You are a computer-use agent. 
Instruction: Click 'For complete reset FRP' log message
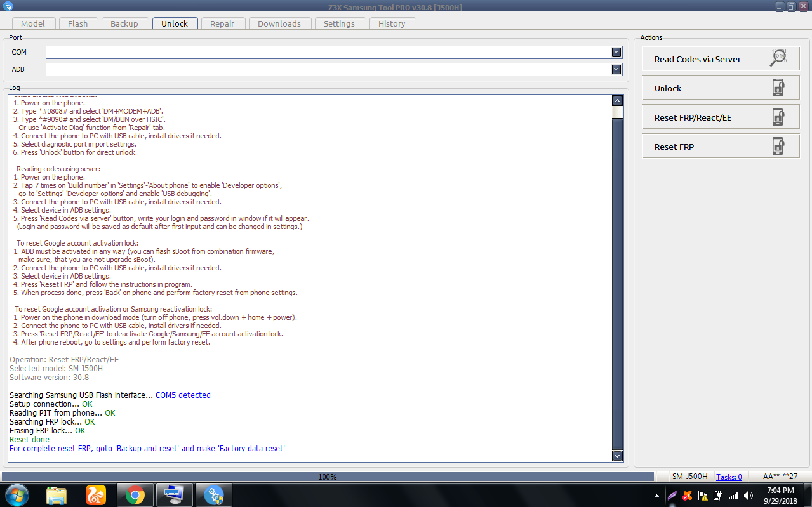(147, 448)
